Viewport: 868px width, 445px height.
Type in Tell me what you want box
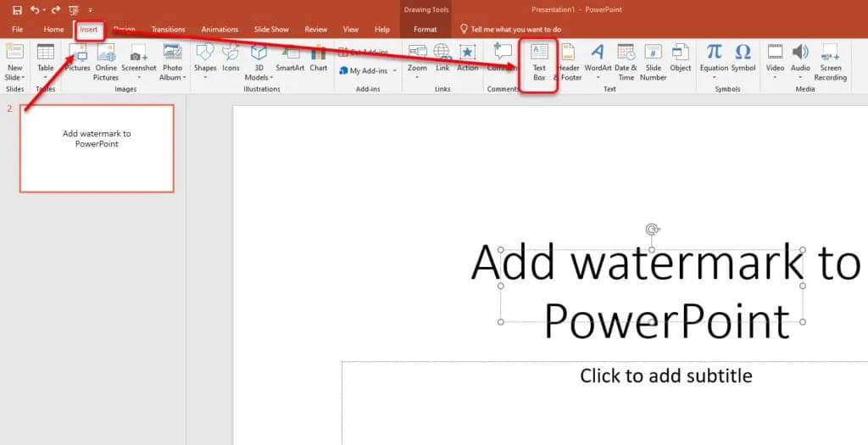(516, 29)
